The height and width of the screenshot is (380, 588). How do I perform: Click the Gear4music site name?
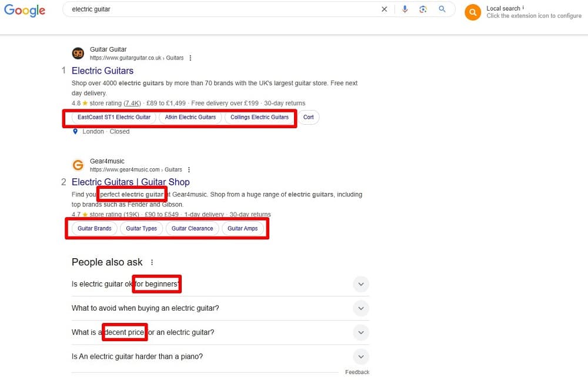point(107,161)
